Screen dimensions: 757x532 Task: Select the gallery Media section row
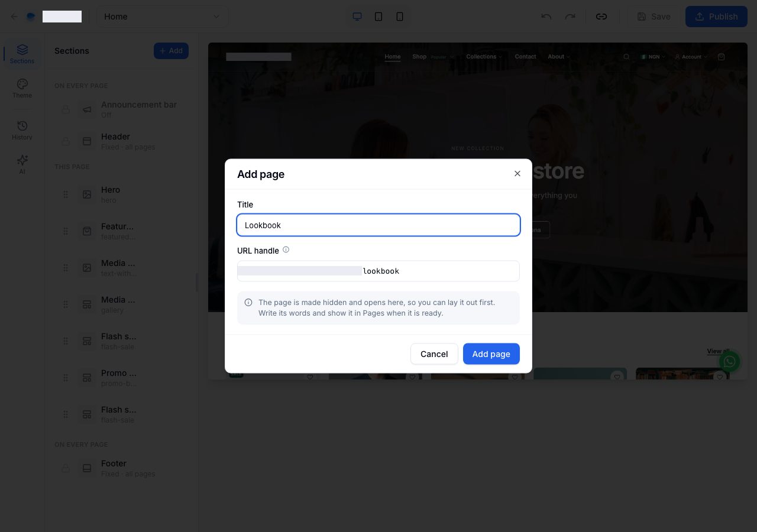pyautogui.click(x=121, y=304)
